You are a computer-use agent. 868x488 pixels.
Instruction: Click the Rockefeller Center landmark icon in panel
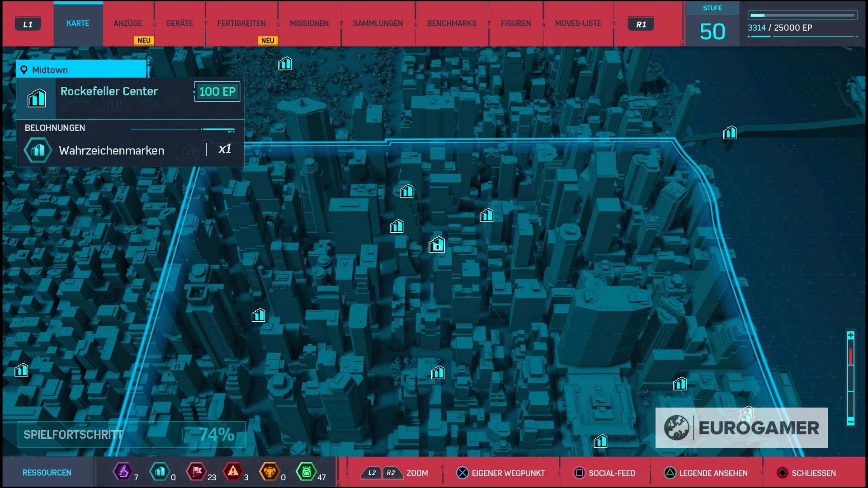coord(37,98)
